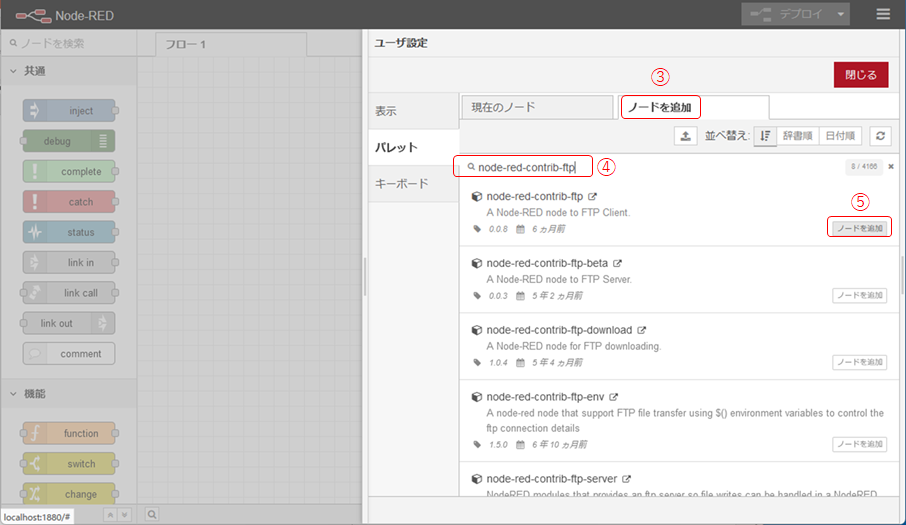
Task: Open external link for node-red-contrib-ftp-env
Action: click(x=614, y=397)
